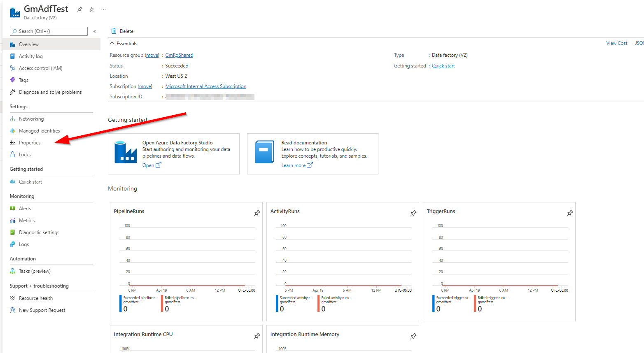Viewport: 644px width, 353px height.
Task: Click the Overview factory icon in sidebar
Action: coord(13,44)
